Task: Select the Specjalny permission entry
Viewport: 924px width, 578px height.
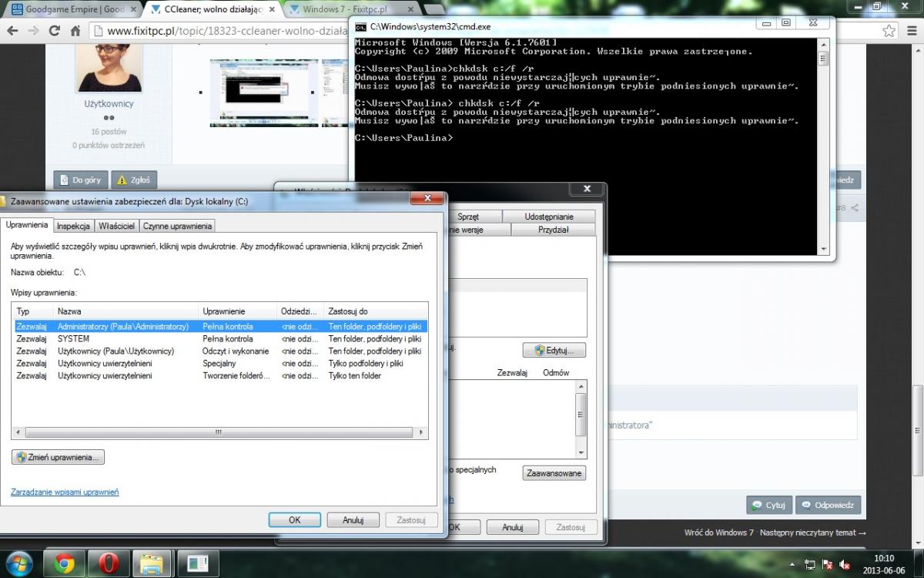Action: point(221,364)
